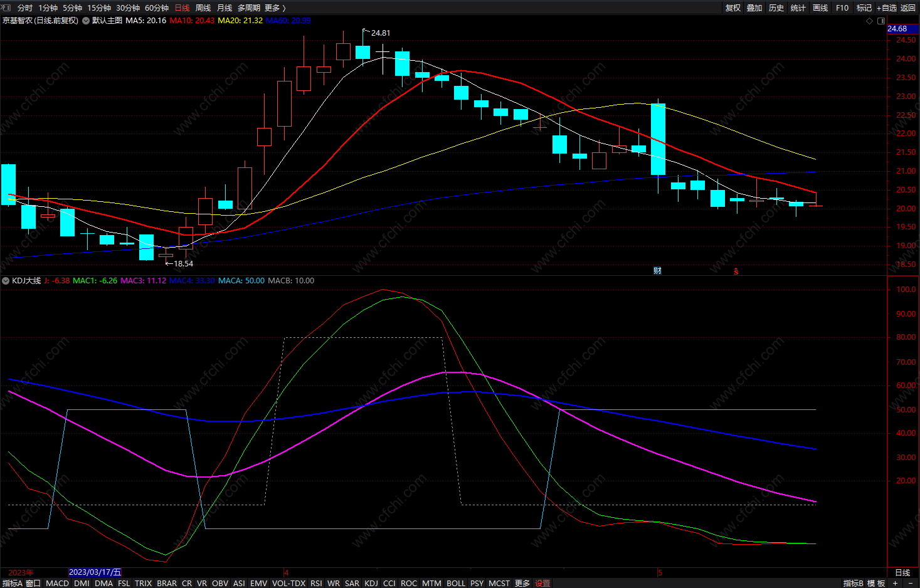
Task: Click the plus zoom-in icon at bottom right
Action: tap(895, 583)
